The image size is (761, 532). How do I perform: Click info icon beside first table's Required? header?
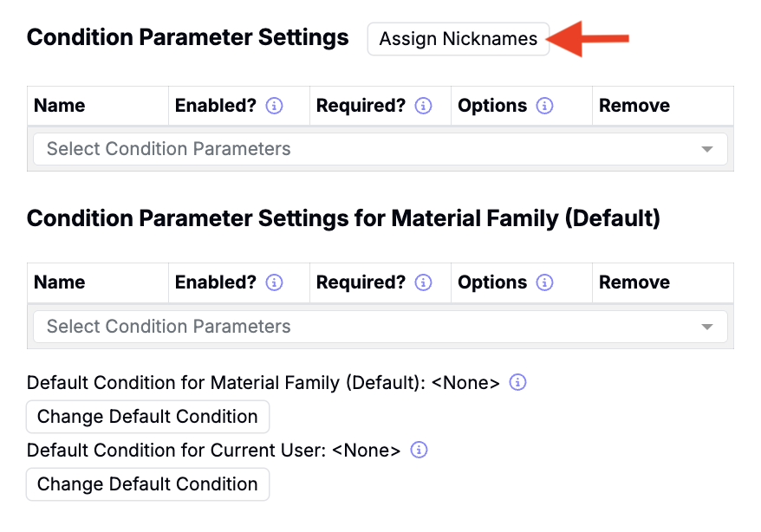pos(423,105)
